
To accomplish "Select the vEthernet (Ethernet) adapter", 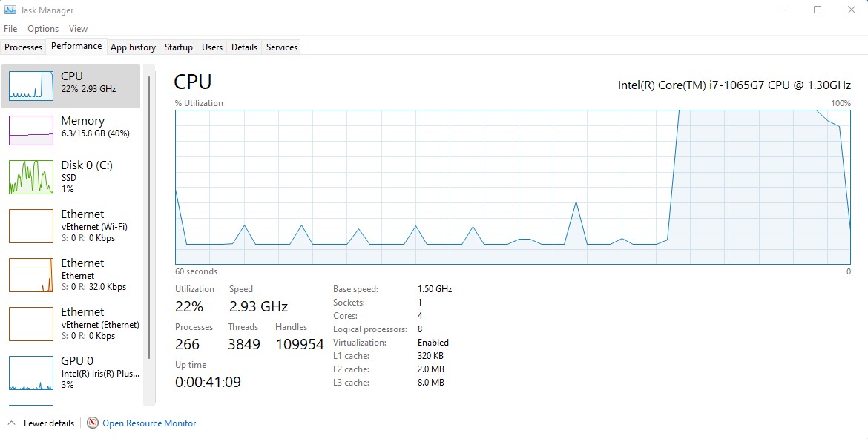I will click(x=72, y=324).
